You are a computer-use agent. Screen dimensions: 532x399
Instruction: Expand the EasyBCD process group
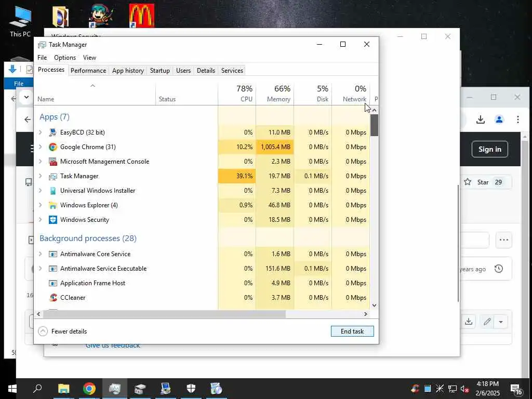coord(41,132)
